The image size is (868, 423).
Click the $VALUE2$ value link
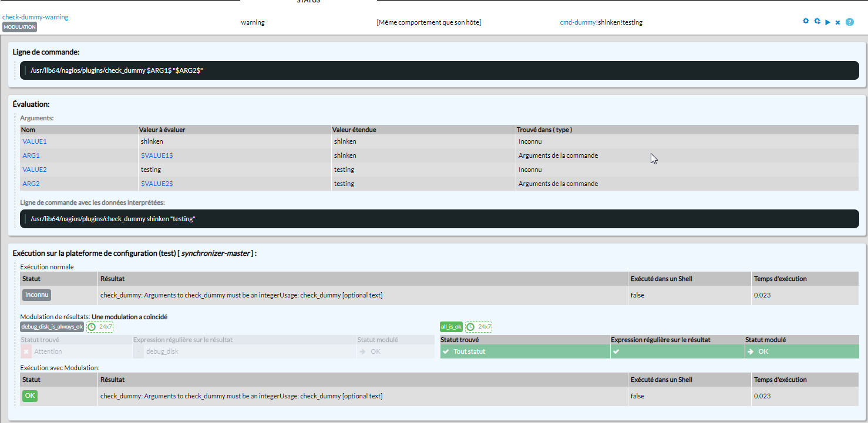tap(157, 184)
